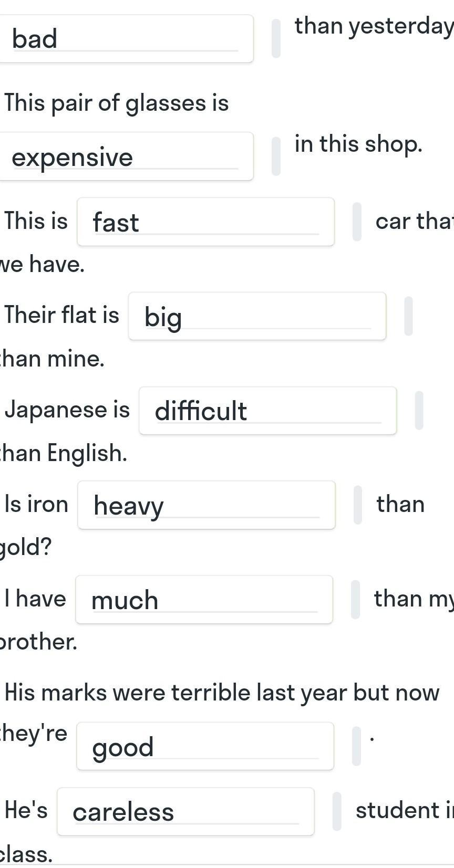Click the gray marker beside 'careless' field

point(337,811)
